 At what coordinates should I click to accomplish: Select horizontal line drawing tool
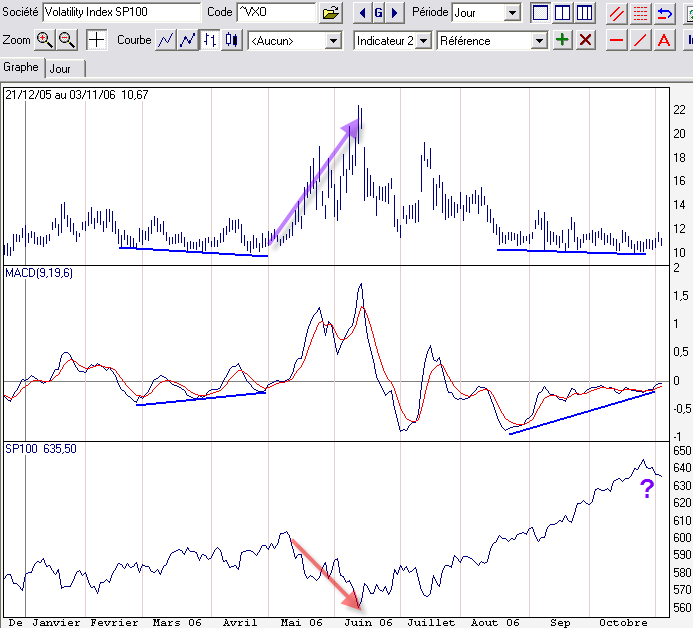click(617, 41)
